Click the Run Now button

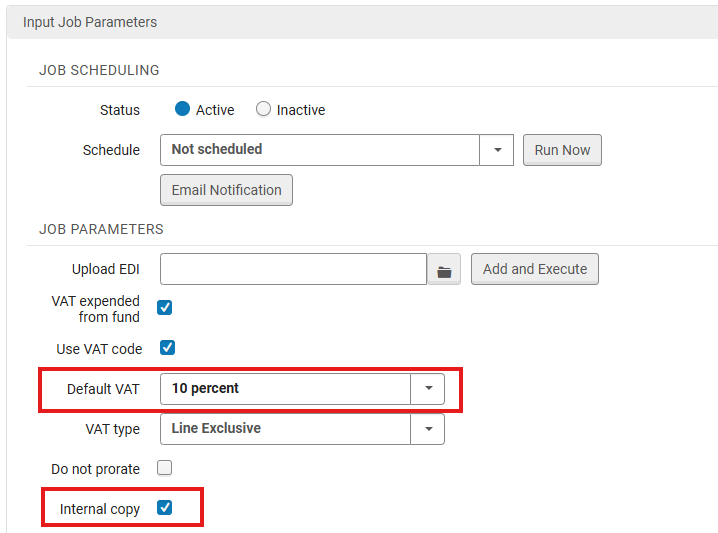[x=562, y=150]
